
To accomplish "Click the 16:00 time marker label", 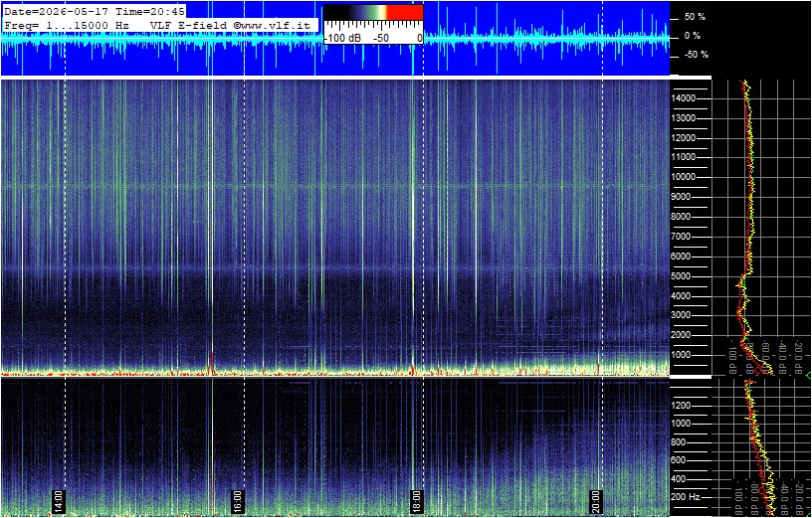I will (237, 500).
